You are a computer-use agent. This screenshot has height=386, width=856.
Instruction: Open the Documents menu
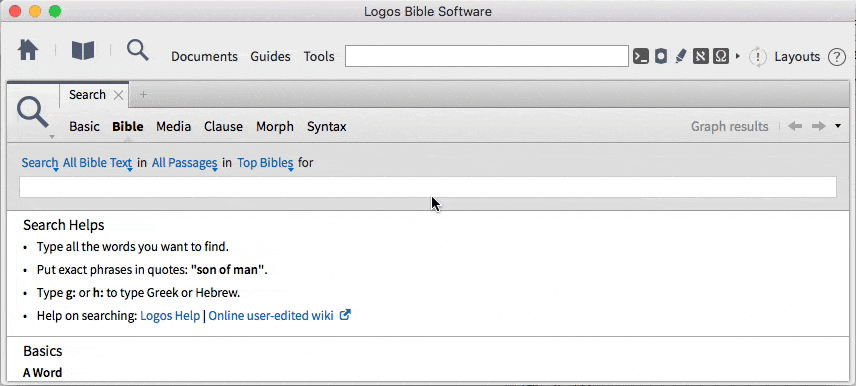pyautogui.click(x=204, y=57)
